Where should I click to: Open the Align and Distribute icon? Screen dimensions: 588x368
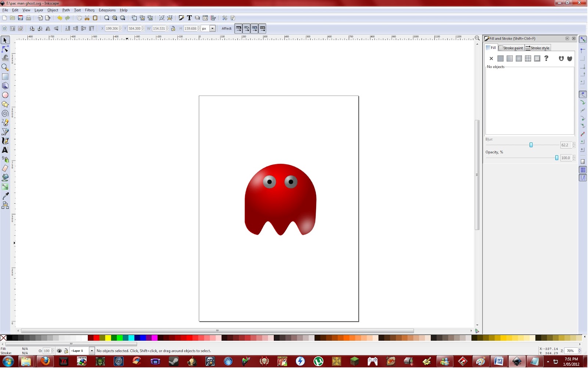click(x=213, y=18)
